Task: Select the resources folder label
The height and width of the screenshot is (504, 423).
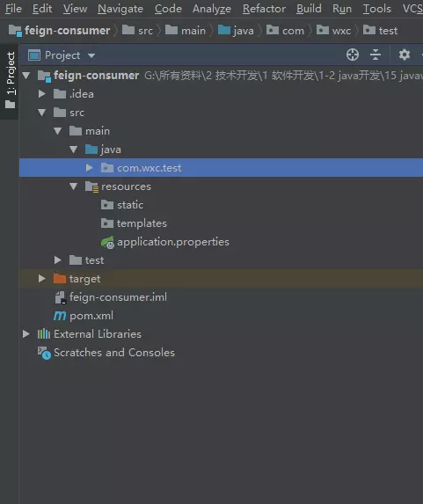Action: 126,186
